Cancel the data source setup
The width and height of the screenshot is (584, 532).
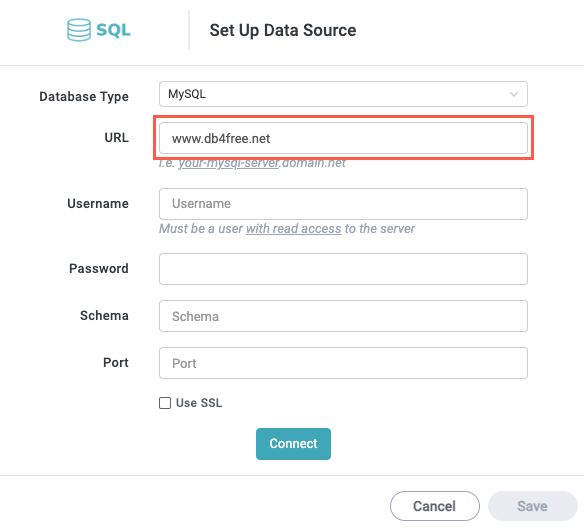pyautogui.click(x=435, y=506)
